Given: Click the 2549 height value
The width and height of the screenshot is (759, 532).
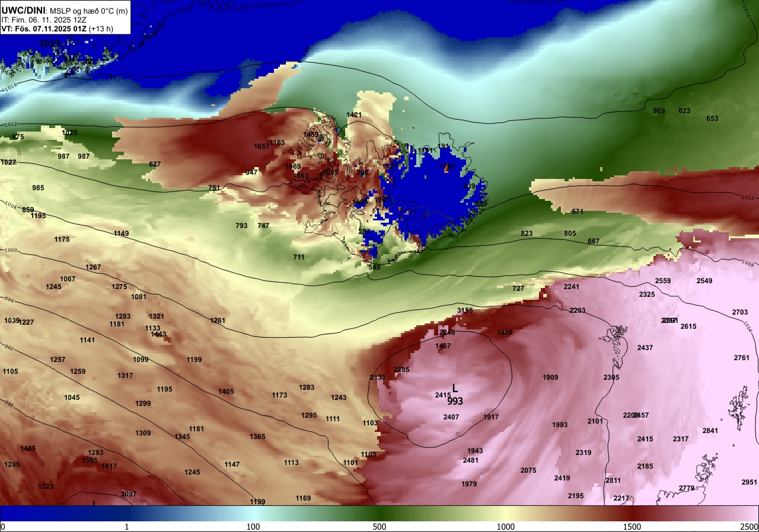Looking at the screenshot, I should click(x=704, y=281).
